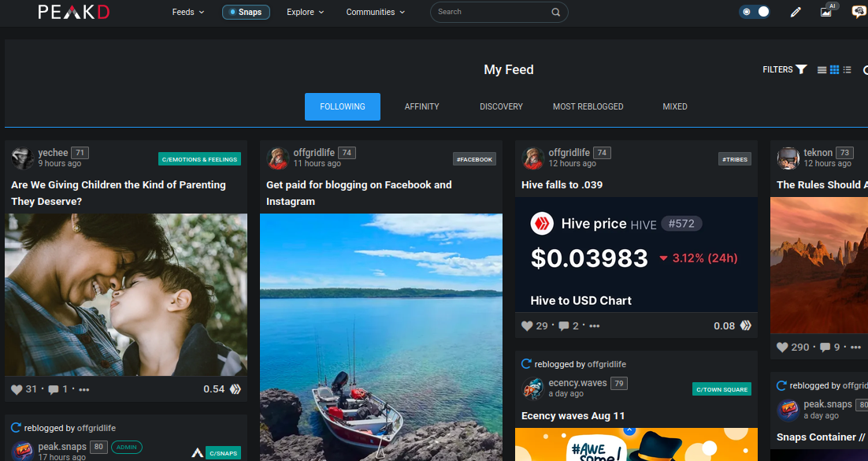Click Hive payout icon beside 0.08
The width and height of the screenshot is (868, 461).
coord(746,325)
